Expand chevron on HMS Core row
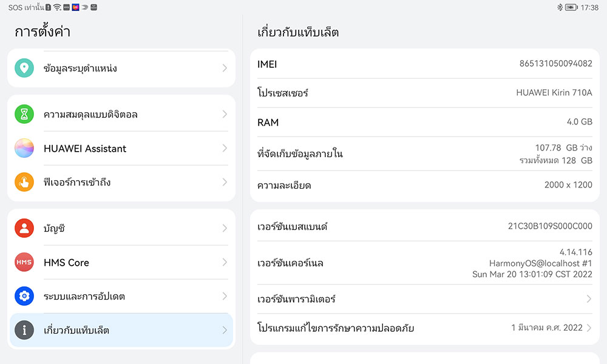 [x=225, y=262]
